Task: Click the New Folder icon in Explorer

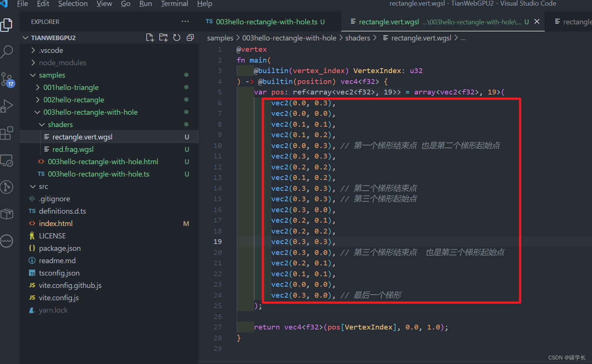Action: pos(163,37)
